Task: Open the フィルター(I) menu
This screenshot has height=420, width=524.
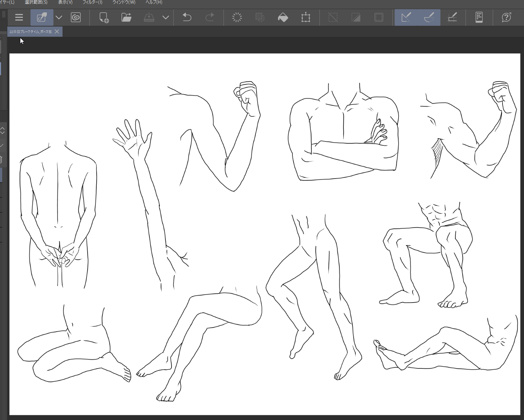Action: click(92, 3)
